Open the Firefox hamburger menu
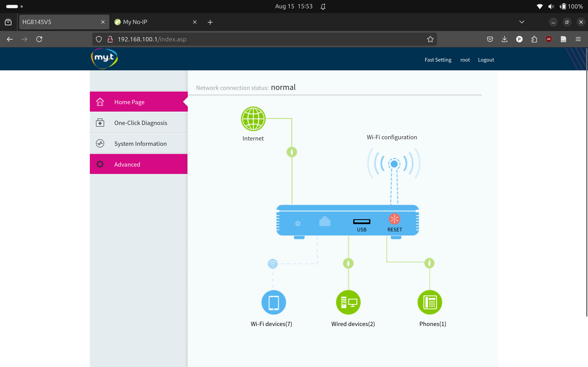 [578, 39]
